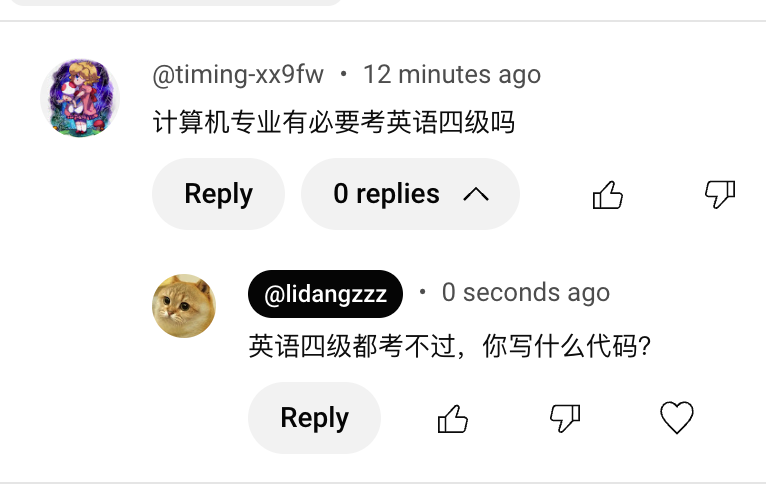Image resolution: width=766 pixels, height=492 pixels.
Task: Open the @timing-xx9fw channel via username
Action: 238,75
